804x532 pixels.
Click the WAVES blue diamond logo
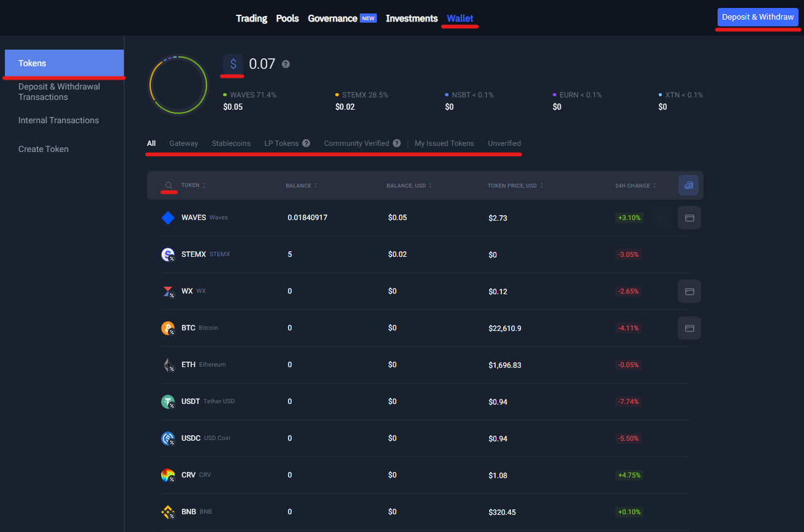tap(168, 218)
